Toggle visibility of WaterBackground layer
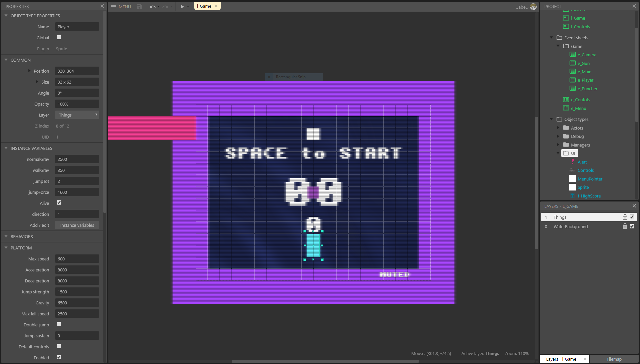 coord(632,226)
